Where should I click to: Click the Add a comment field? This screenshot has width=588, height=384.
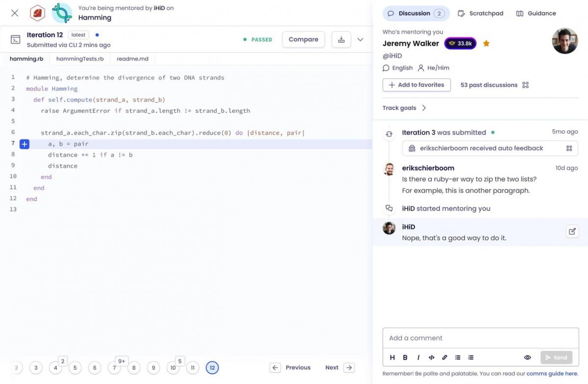pyautogui.click(x=480, y=337)
